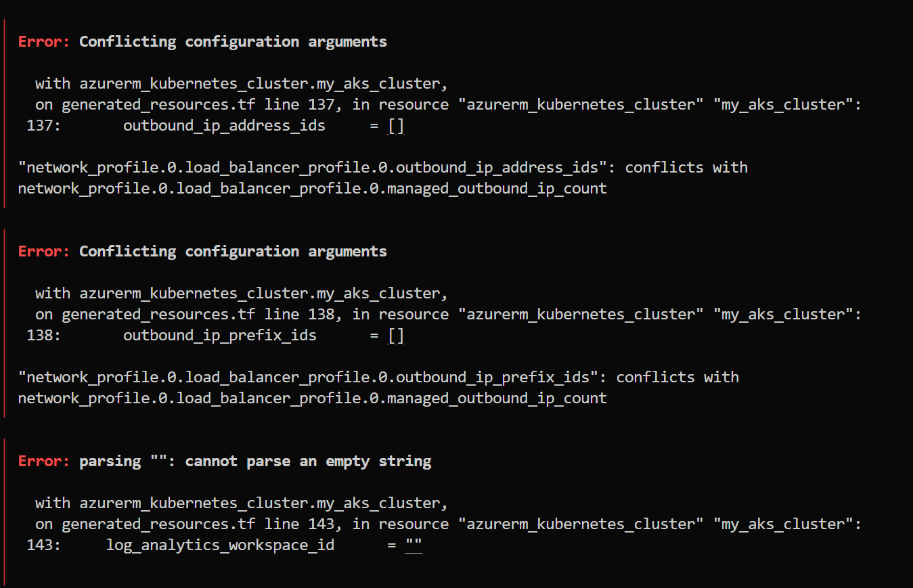Click second "Conflicting configuration arguments" heading

click(x=233, y=251)
